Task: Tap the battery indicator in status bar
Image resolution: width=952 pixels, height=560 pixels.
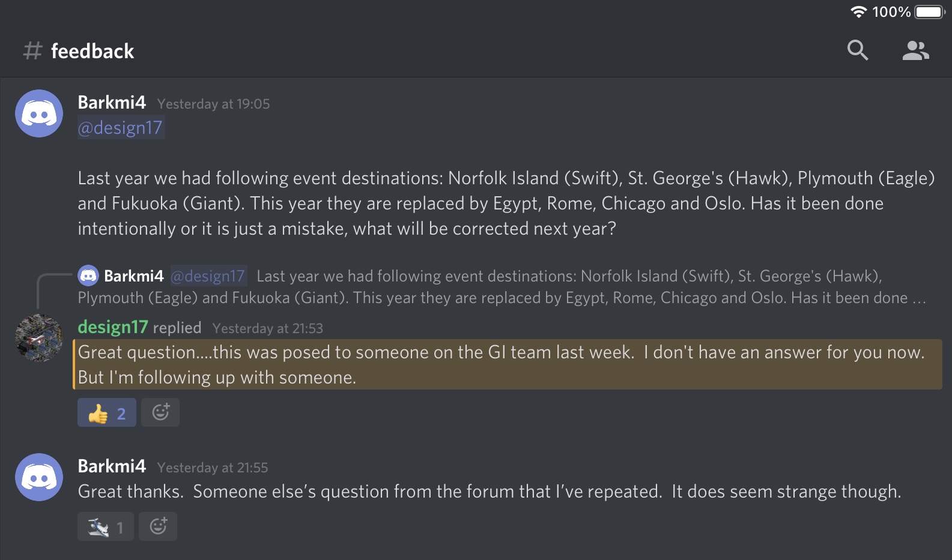Action: [929, 12]
